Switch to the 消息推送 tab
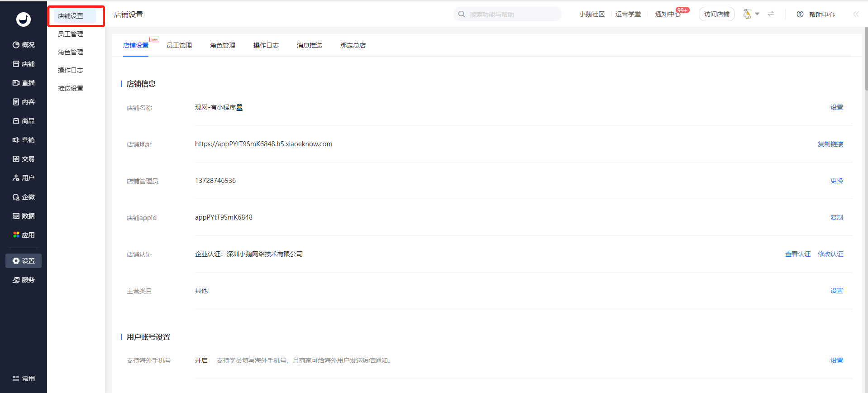Viewport: 868px width, 393px height. (310, 45)
